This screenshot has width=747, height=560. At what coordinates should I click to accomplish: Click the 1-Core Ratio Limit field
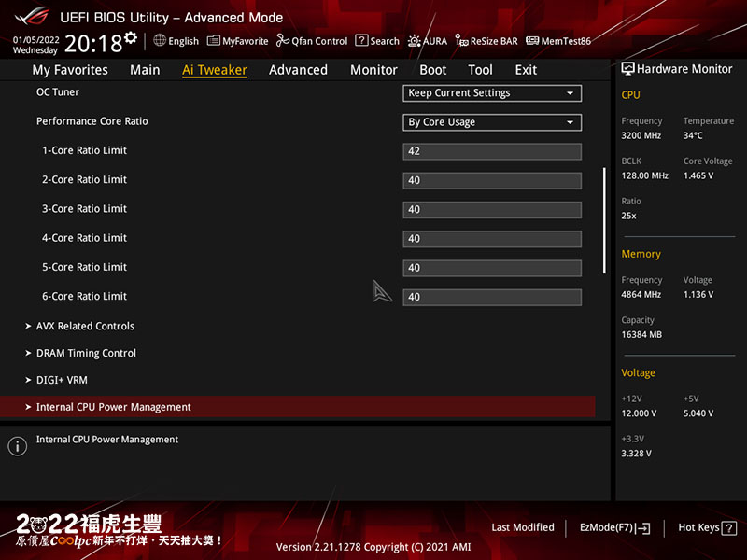click(x=492, y=151)
